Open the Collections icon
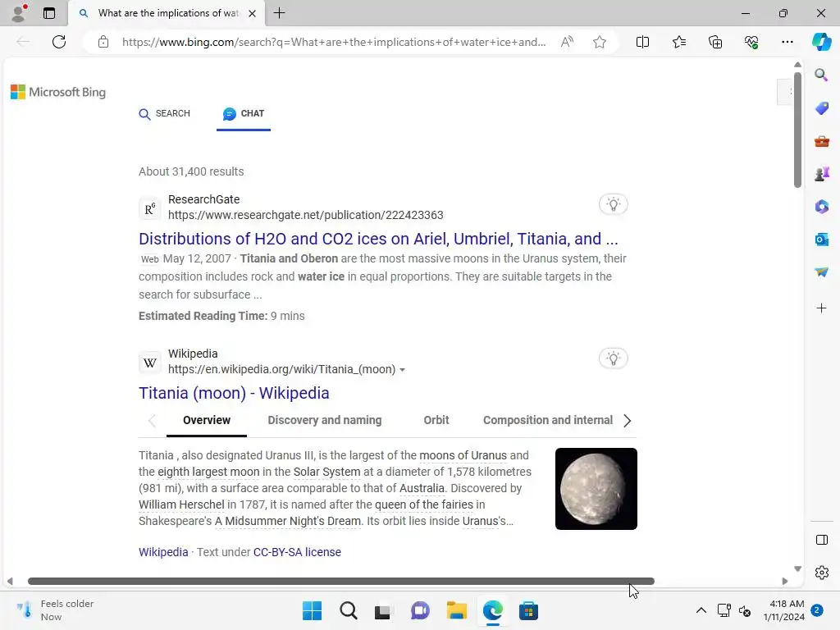The image size is (840, 630). (x=715, y=42)
